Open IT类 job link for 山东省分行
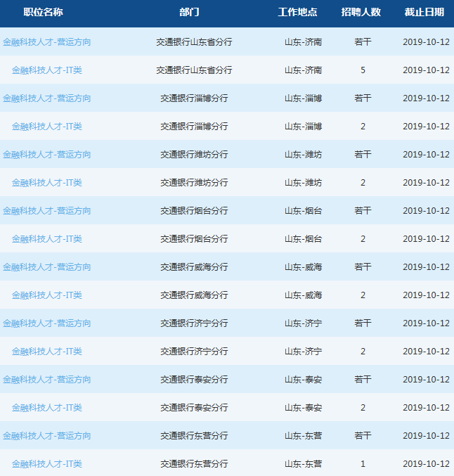 tap(46, 70)
